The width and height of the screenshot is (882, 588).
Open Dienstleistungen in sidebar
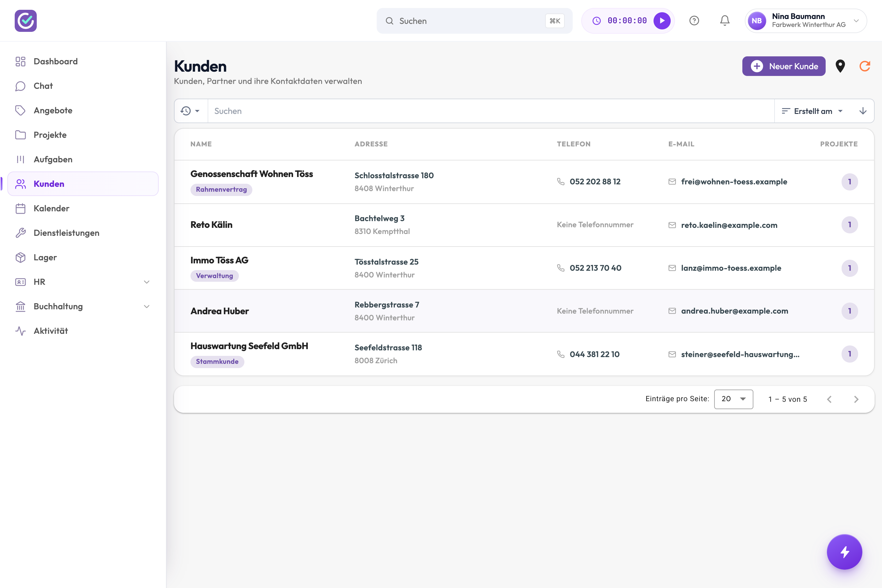83,233
